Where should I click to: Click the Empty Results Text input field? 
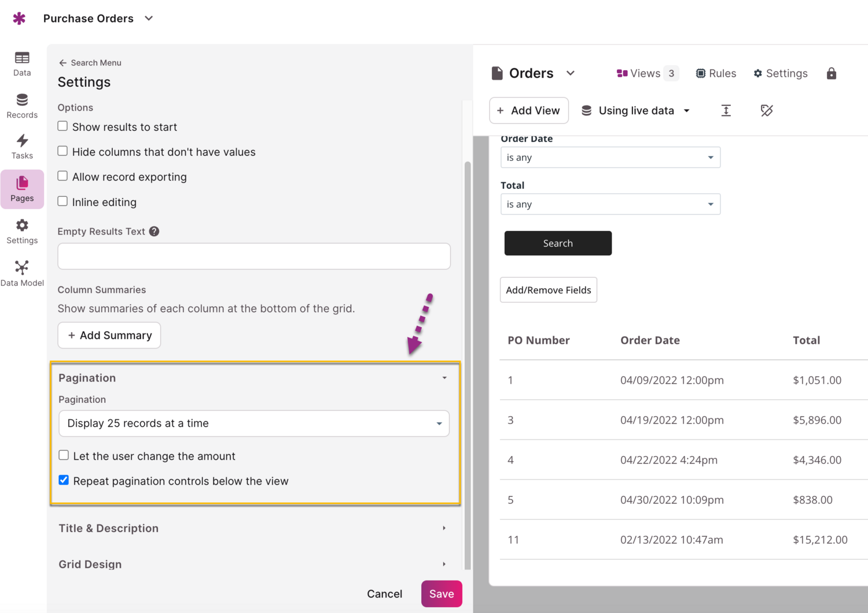253,256
